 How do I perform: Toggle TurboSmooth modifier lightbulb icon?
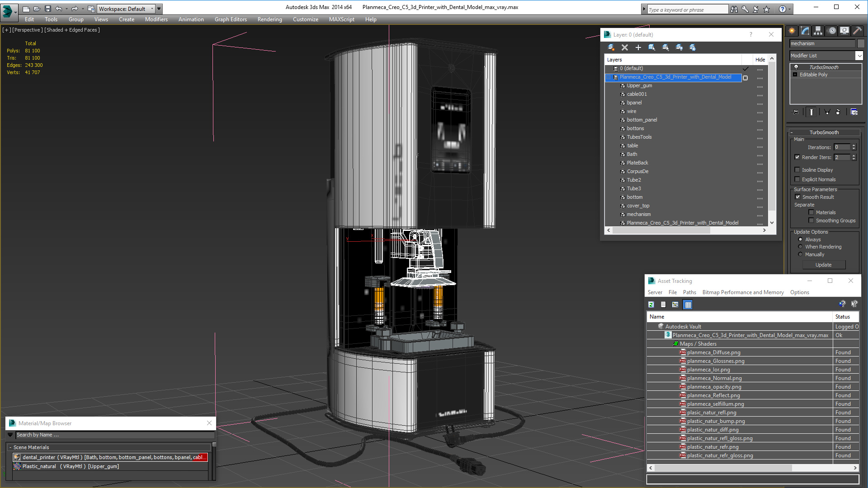796,67
